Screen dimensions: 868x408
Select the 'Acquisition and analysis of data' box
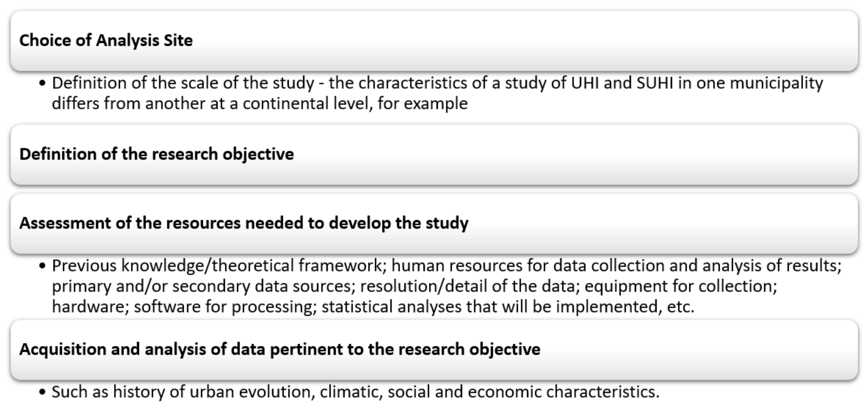click(434, 349)
